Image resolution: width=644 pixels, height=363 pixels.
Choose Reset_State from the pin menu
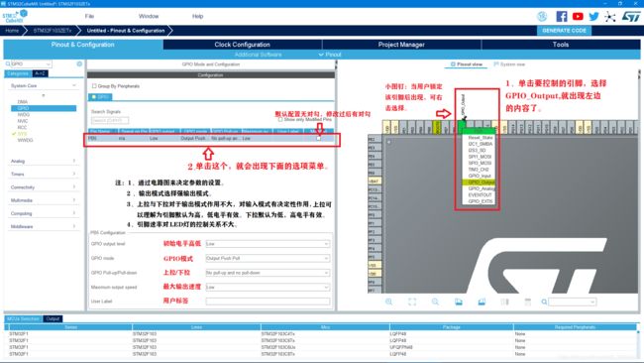coord(481,138)
